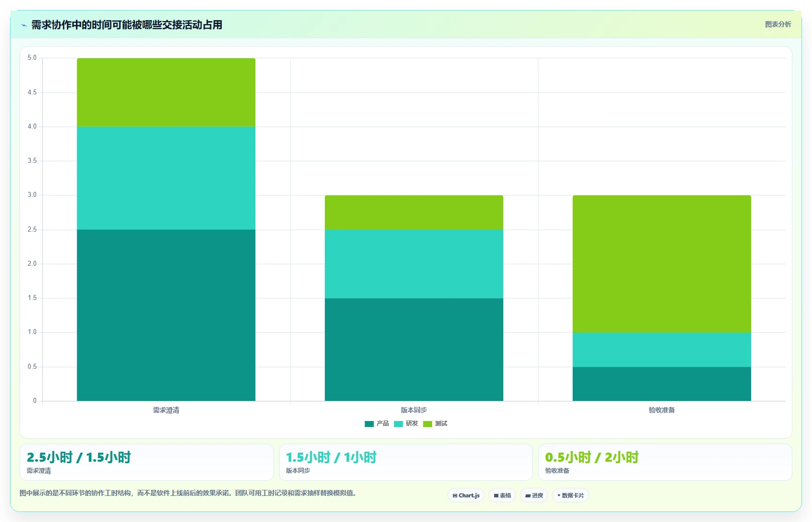Image resolution: width=812 pixels, height=522 pixels.
Task: Click the 2.0 y-axis tick label
Action: coord(32,264)
